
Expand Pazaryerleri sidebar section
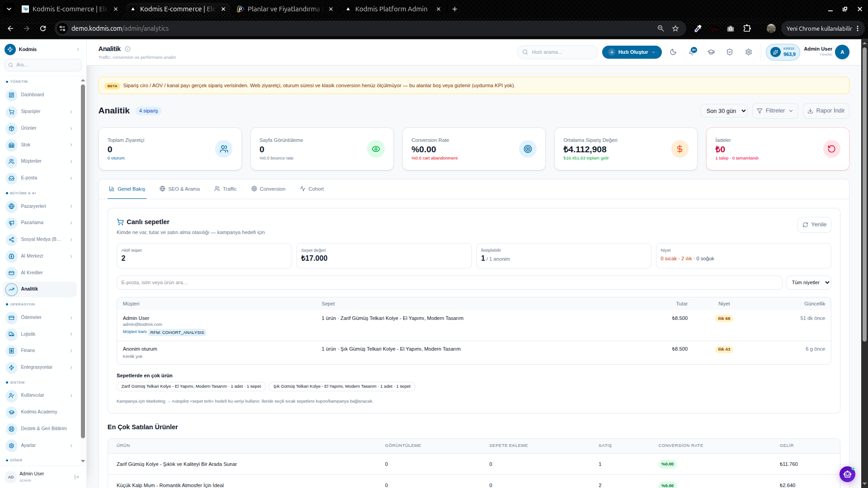tap(40, 206)
